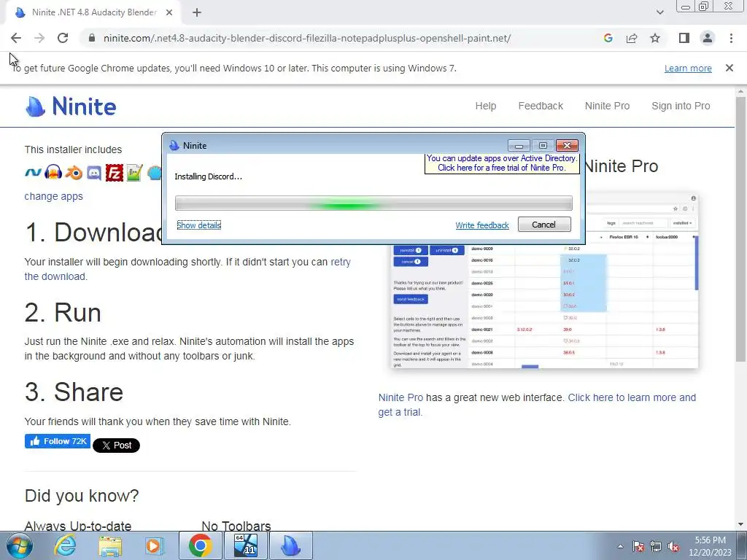Click Show details in the Ninite dialog
Image resolution: width=747 pixels, height=560 pixels.
[198, 225]
